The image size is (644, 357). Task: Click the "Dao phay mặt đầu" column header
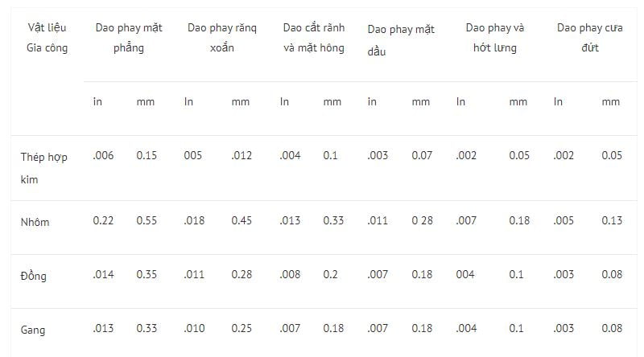(x=400, y=39)
